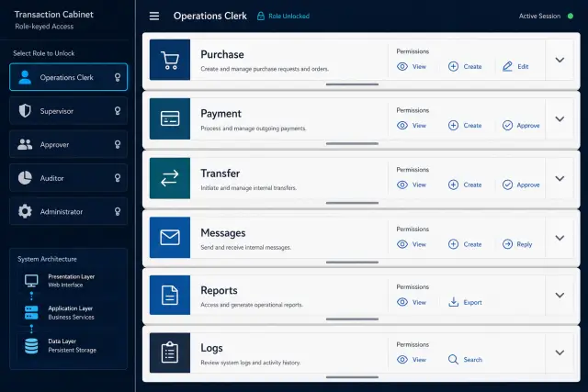Expand the Purchase card chevron

tap(560, 60)
